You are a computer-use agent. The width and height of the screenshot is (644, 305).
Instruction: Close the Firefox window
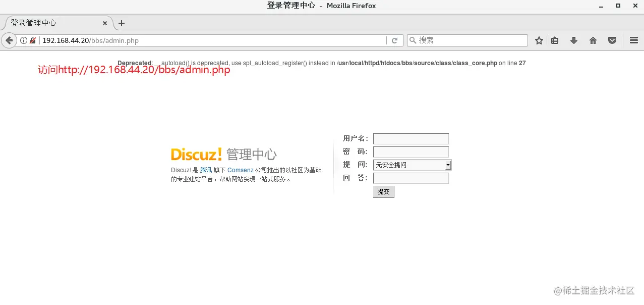(634, 6)
